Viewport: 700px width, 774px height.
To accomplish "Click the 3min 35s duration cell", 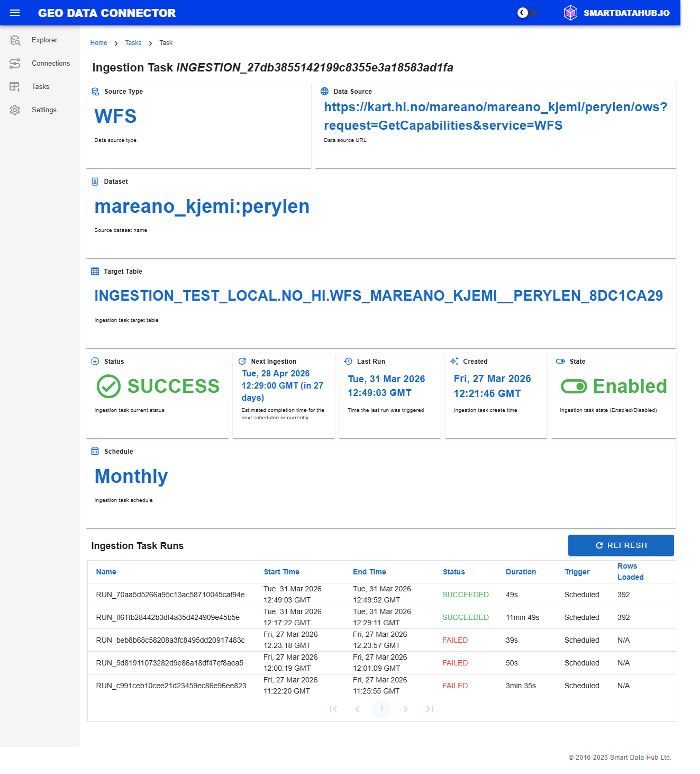I will (x=521, y=686).
